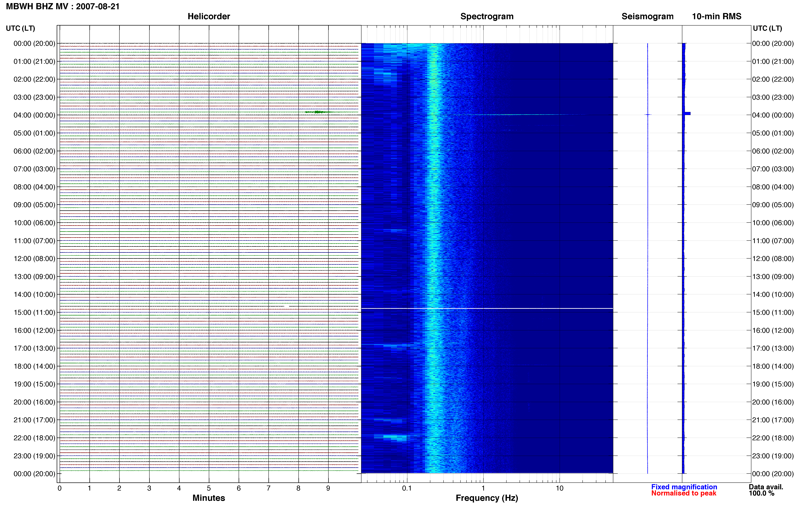The image size is (812, 508).
Task: Click the 10-min RMS column heading
Action: click(x=717, y=16)
